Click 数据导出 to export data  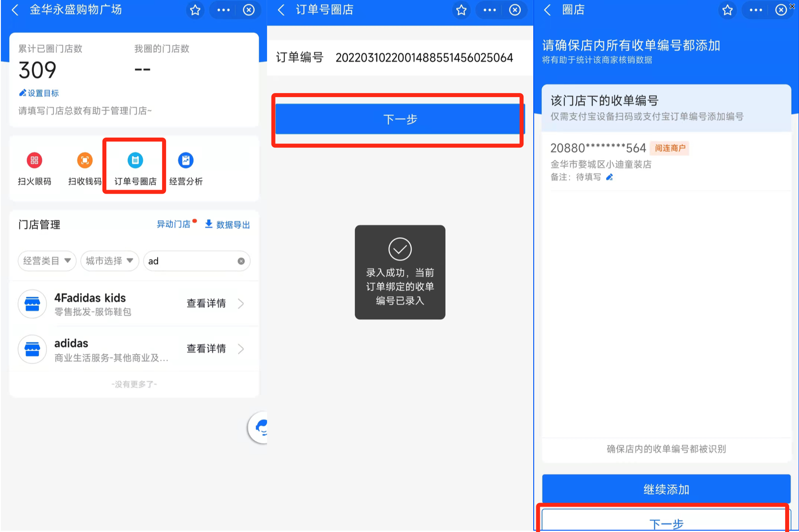pyautogui.click(x=227, y=224)
